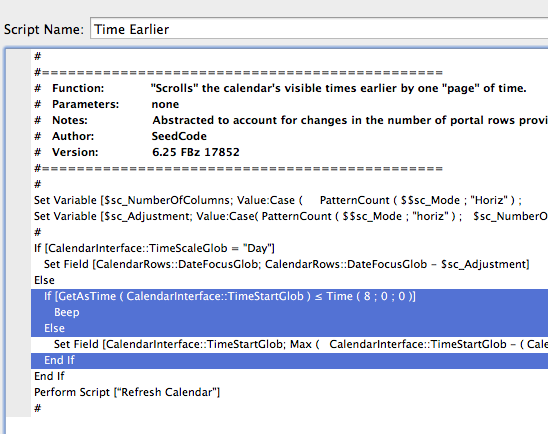Select the Function comment line
548x434 pixels.
(289, 88)
